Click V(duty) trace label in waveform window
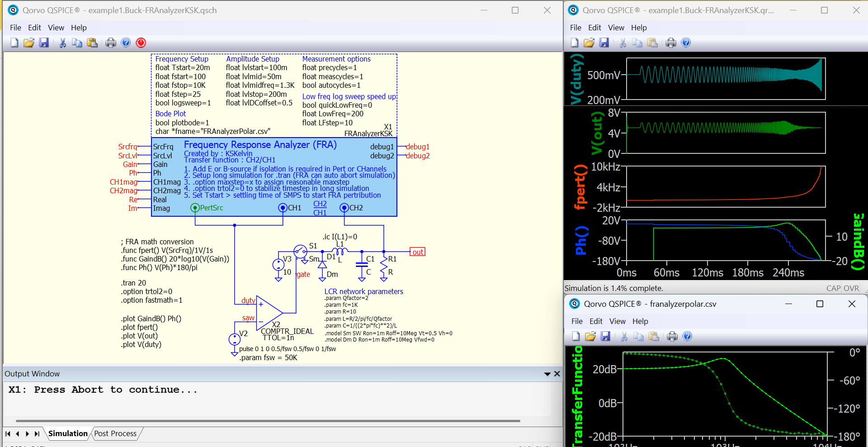This screenshot has height=447, width=868. [576, 79]
